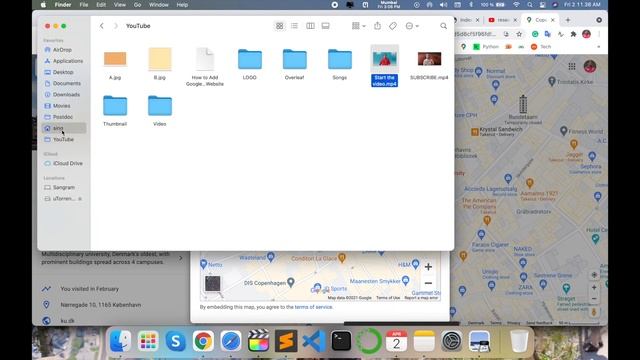Open the Chrome extensions puzzle icon
This screenshot has height=360, width=640.
tap(573, 34)
